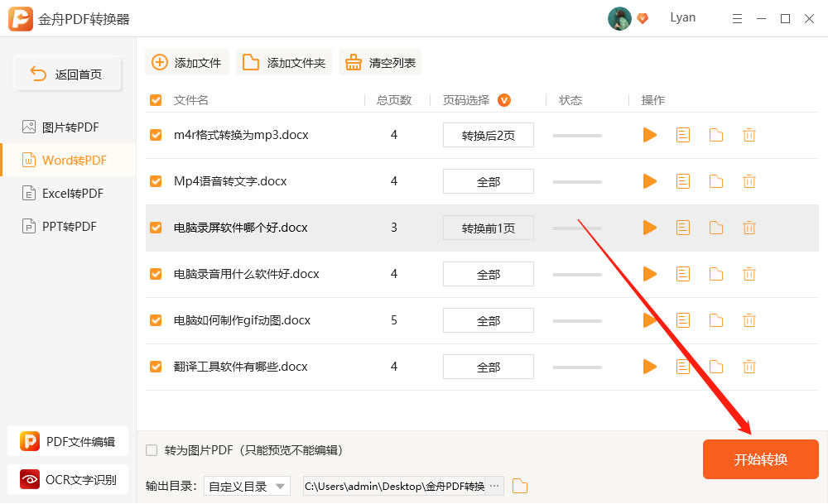This screenshot has height=504, width=828.
Task: Open the output folder icon for m4r格式转换为mp3.docx
Action: point(716,135)
